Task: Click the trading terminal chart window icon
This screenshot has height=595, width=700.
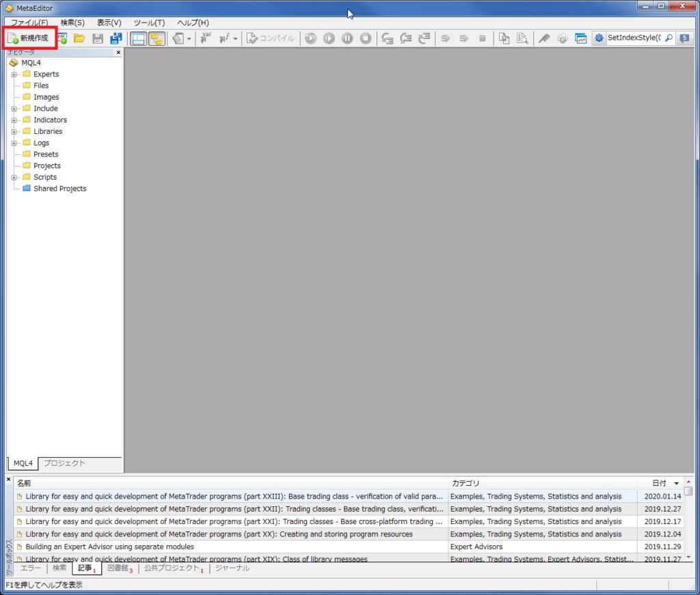Action: [581, 39]
